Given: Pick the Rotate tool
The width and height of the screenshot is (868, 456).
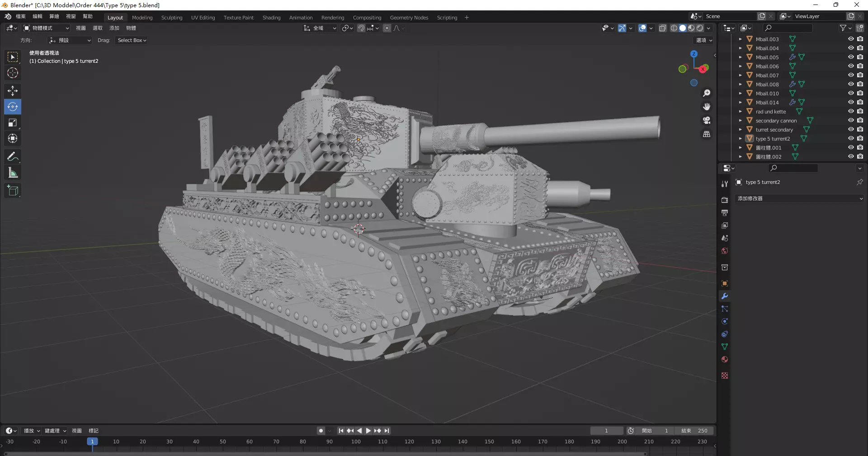Looking at the screenshot, I should [13, 107].
